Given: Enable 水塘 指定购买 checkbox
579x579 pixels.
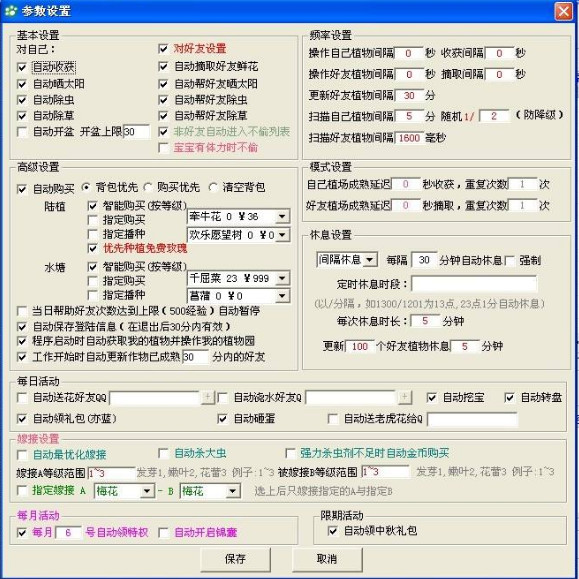Looking at the screenshot, I should coord(92,281).
